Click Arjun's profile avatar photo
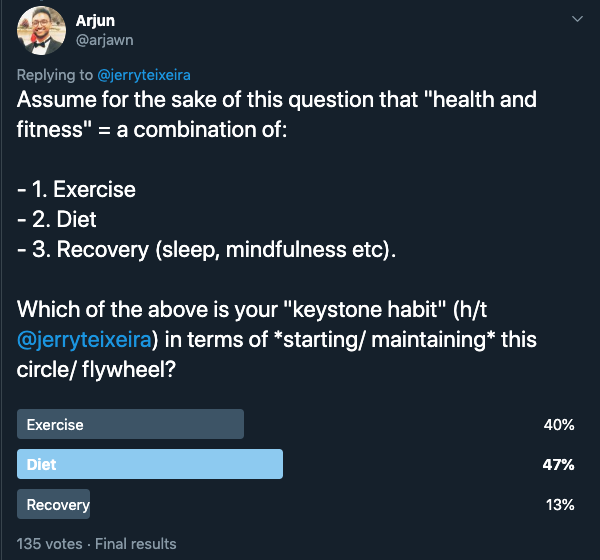The width and height of the screenshot is (600, 560). pyautogui.click(x=40, y=33)
